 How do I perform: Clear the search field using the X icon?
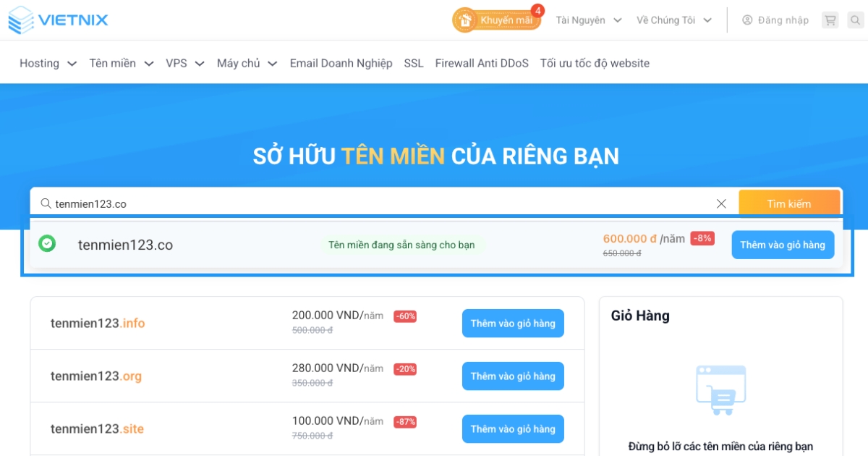tap(721, 203)
